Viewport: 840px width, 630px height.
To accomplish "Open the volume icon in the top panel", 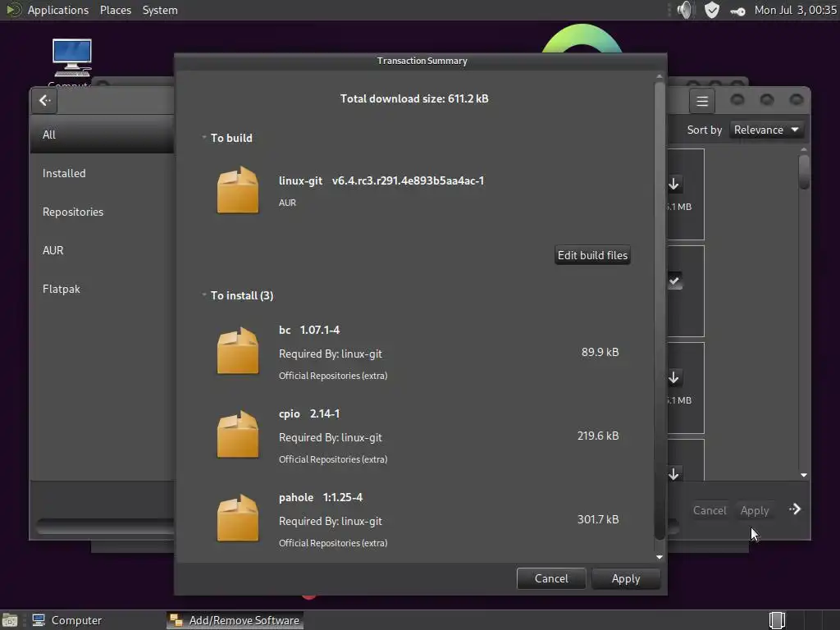I will pos(685,10).
